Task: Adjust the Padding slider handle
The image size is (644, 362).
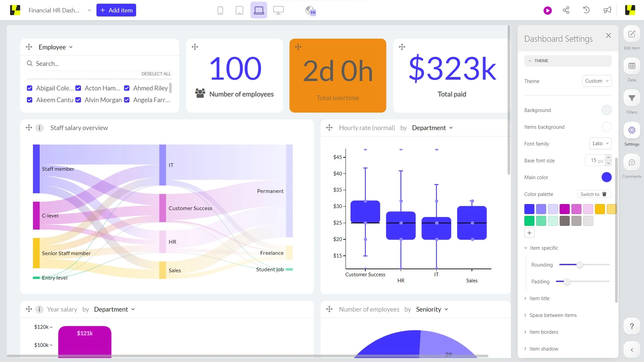Action: pos(567,282)
